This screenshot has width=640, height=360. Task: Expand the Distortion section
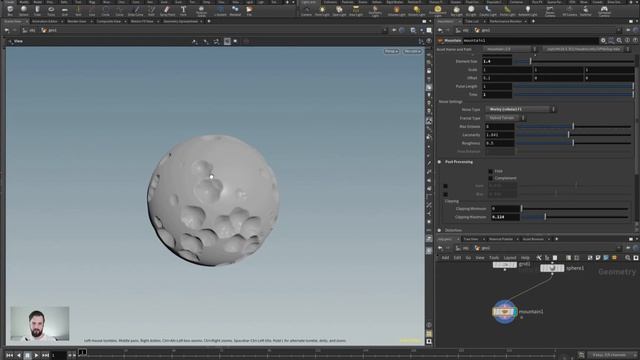tap(440, 230)
